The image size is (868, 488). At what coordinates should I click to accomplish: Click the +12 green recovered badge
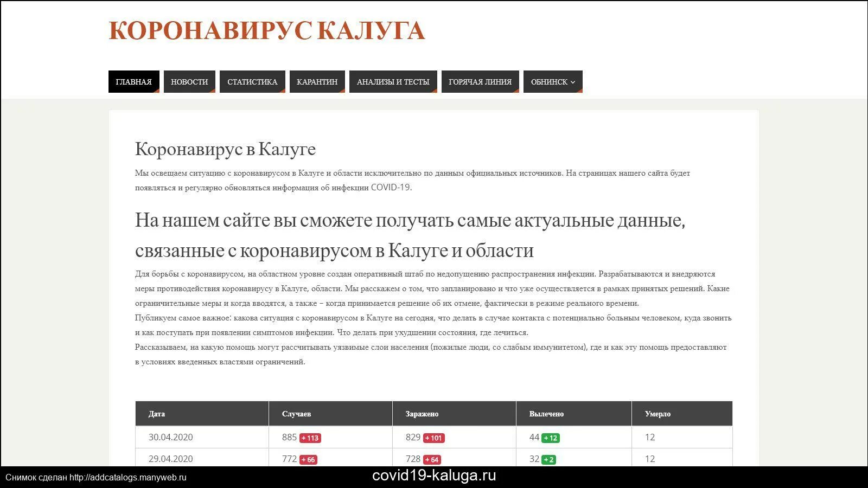[x=550, y=438]
